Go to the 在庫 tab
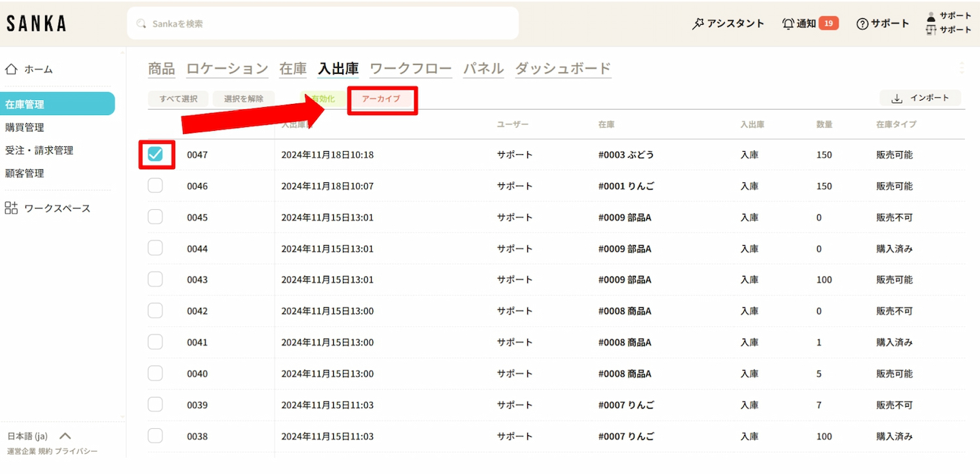This screenshot has width=980, height=474. pos(293,69)
